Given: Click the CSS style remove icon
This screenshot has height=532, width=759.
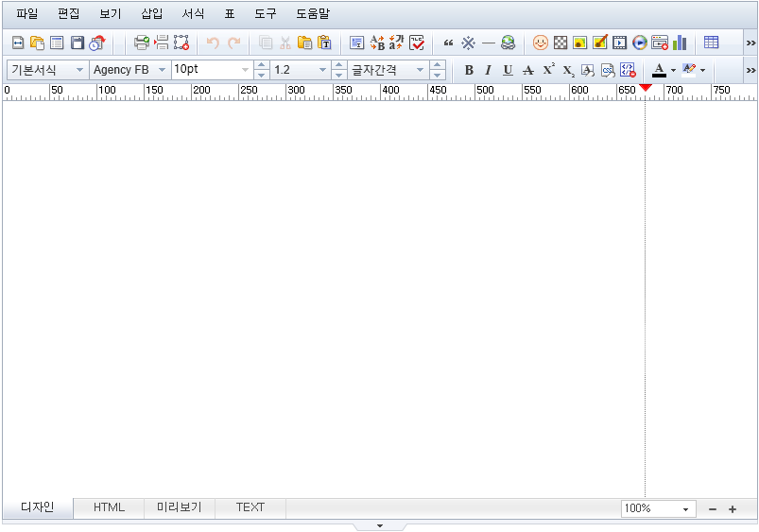Looking at the screenshot, I should click(x=608, y=70).
